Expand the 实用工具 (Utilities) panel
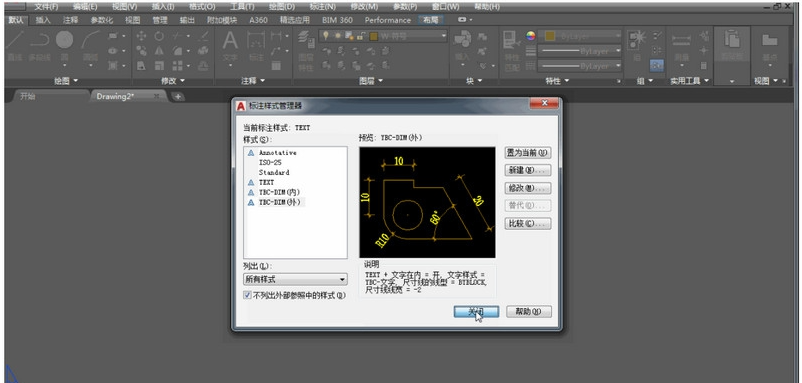 click(x=689, y=81)
